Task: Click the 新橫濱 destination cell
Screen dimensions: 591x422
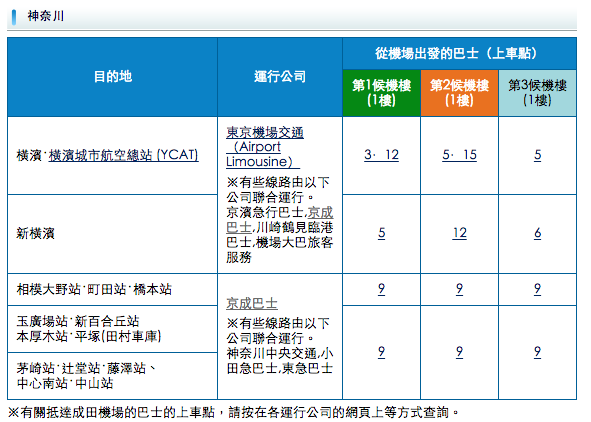Action: [113, 234]
